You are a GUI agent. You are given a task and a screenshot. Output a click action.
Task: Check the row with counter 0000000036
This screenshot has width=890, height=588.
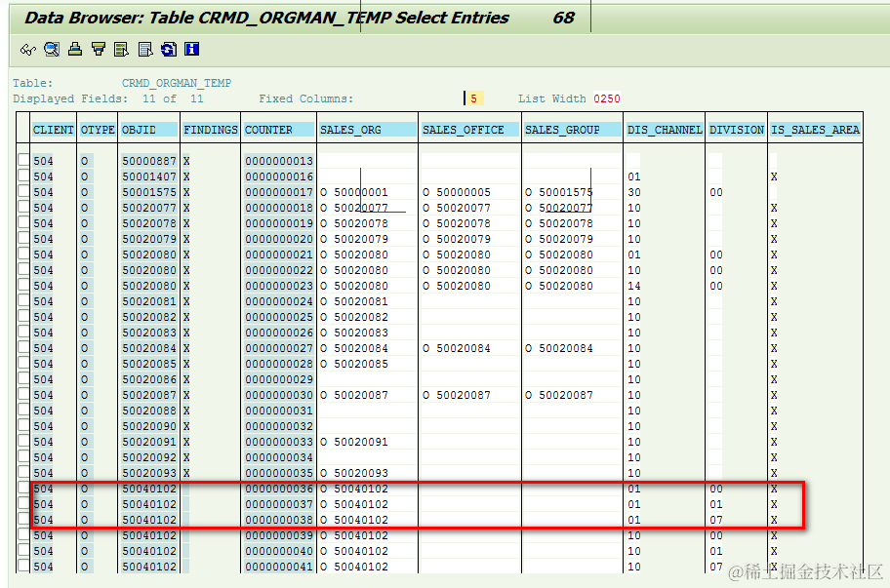click(x=23, y=488)
